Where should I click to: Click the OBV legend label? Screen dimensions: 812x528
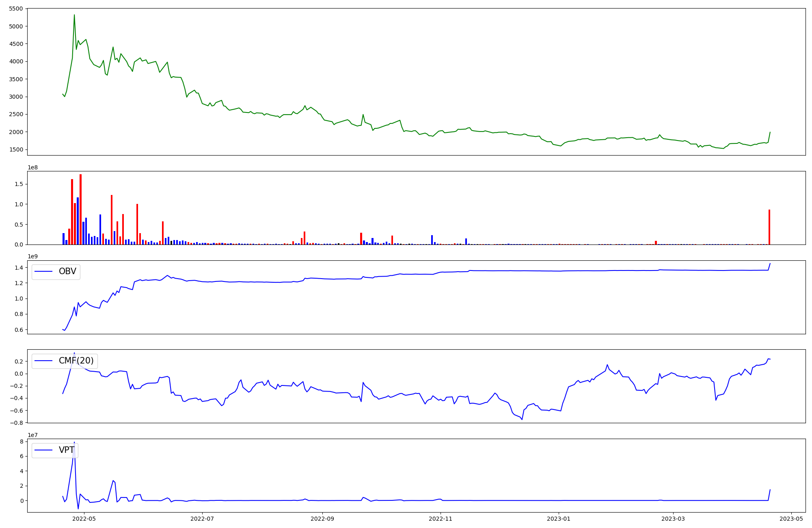(67, 271)
